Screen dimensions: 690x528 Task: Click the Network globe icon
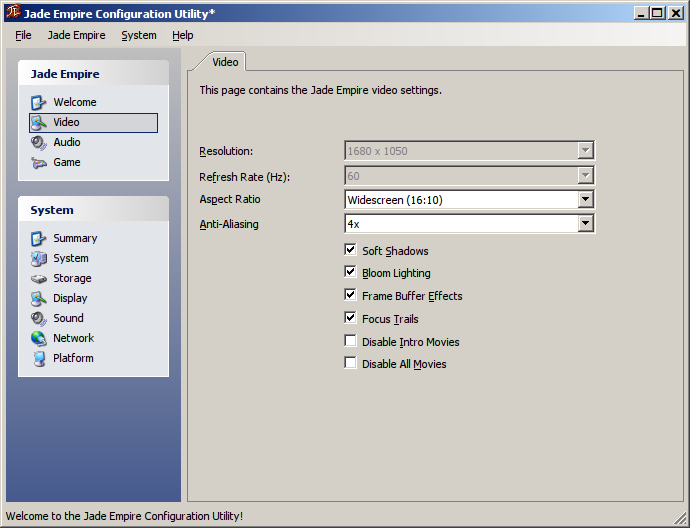pyautogui.click(x=39, y=338)
